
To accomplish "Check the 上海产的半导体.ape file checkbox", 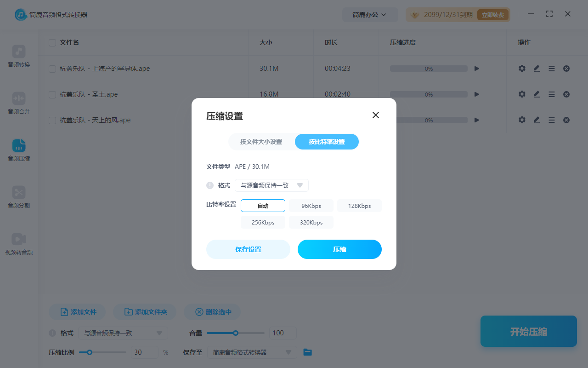I will tap(52, 69).
